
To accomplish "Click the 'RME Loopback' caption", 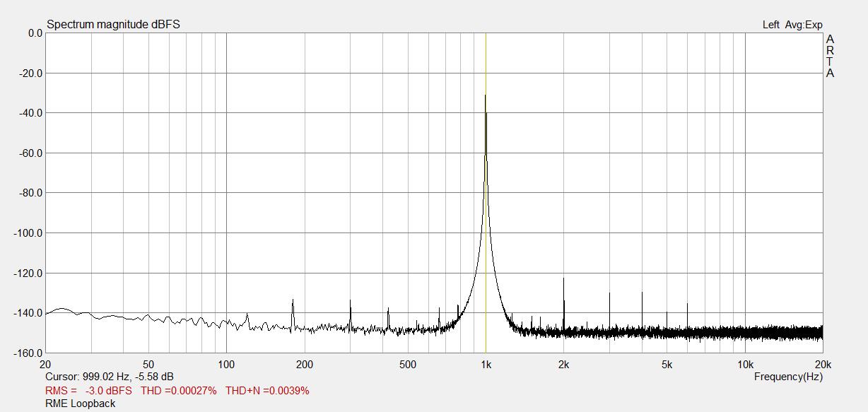I will tap(80, 404).
